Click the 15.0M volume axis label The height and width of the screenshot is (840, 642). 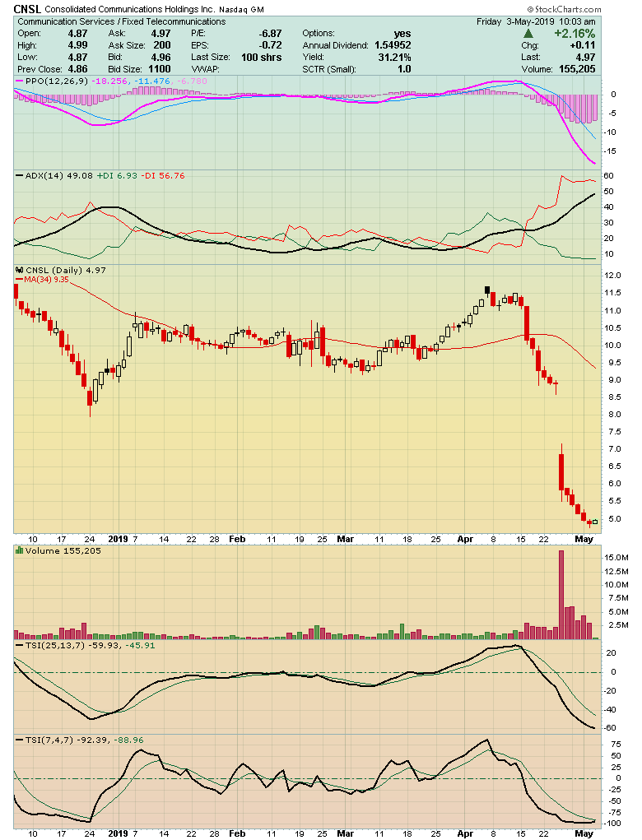[616, 558]
